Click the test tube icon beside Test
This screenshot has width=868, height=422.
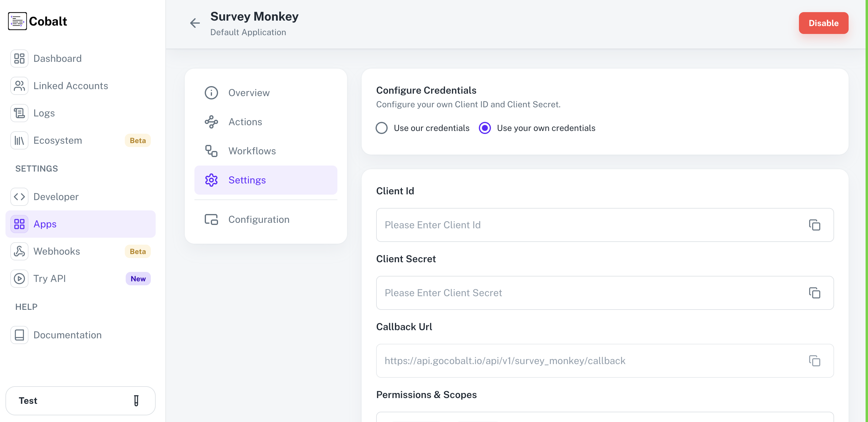[136, 401]
